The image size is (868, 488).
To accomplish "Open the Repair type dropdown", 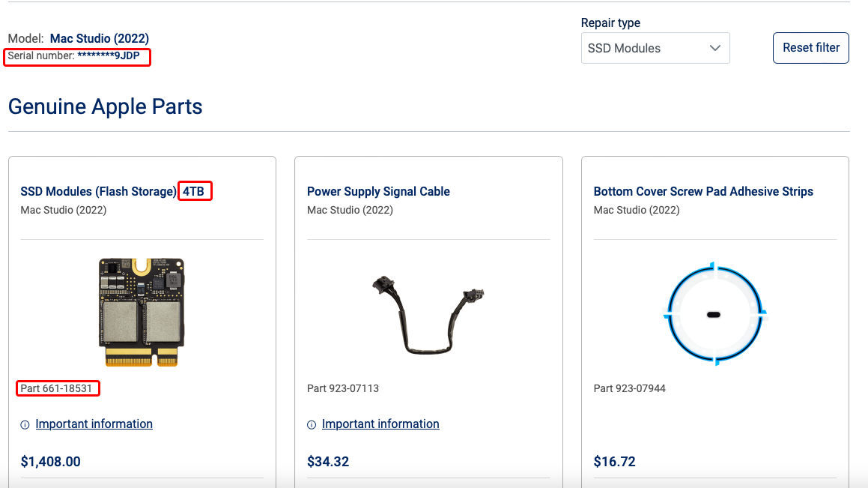I will coord(655,48).
